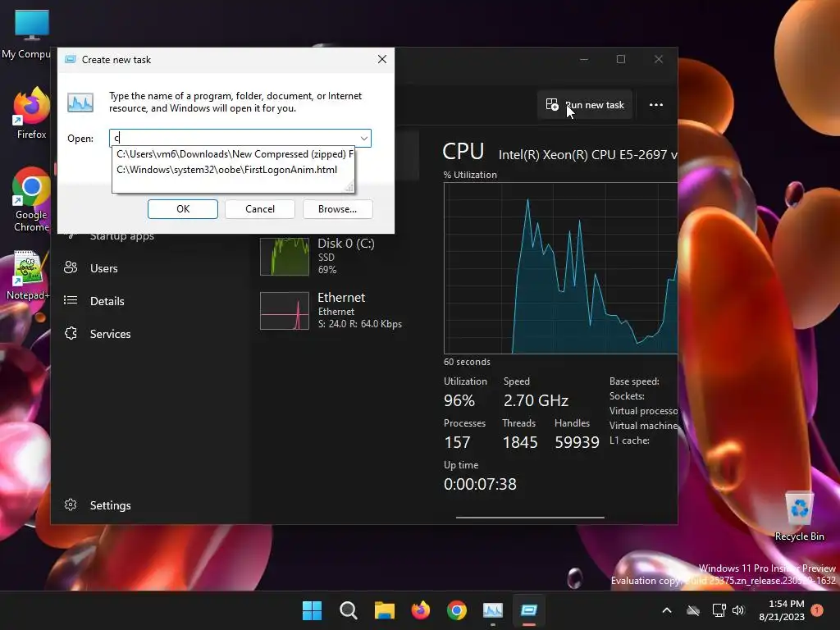Open the notification badge

point(817,610)
